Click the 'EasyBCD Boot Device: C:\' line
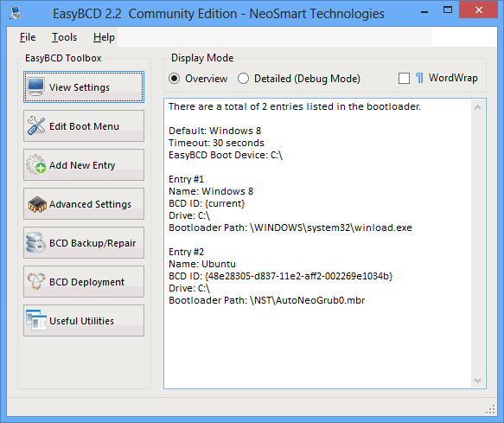504x423 pixels. [x=226, y=155]
